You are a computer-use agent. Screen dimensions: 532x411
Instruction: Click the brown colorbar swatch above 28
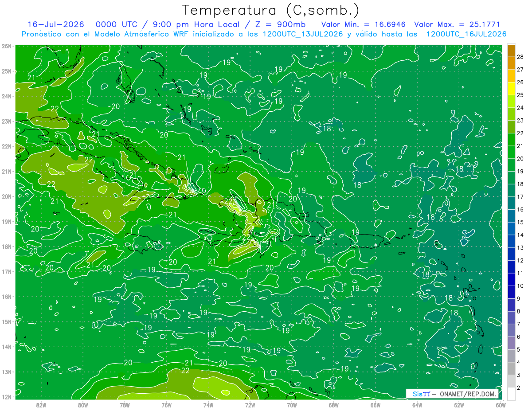coord(511,51)
